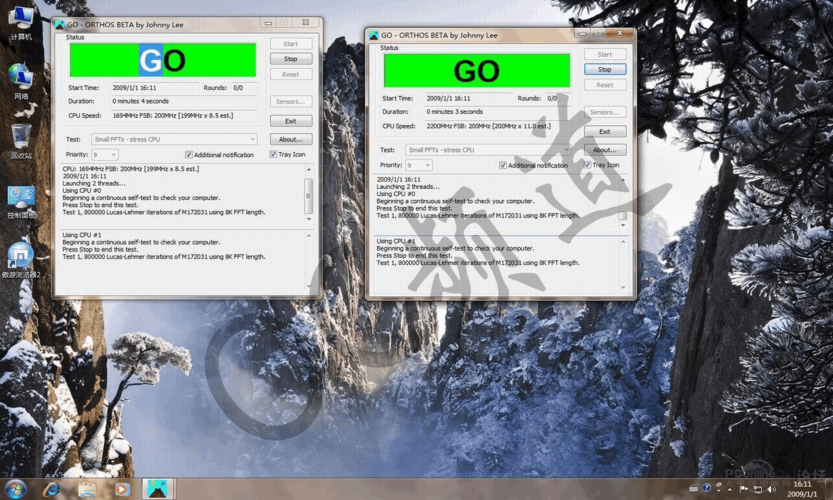Screen dimensions: 833x500
Task: Minimize the left ORTHOS window
Action: [268, 23]
